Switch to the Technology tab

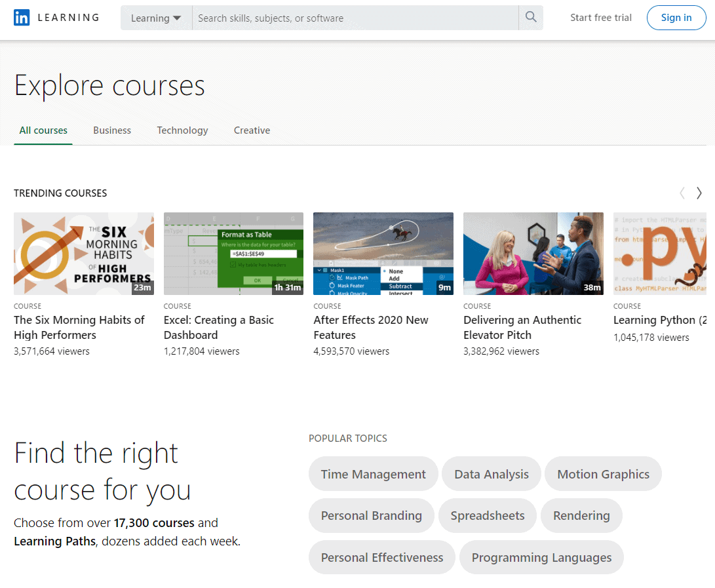[x=182, y=130]
